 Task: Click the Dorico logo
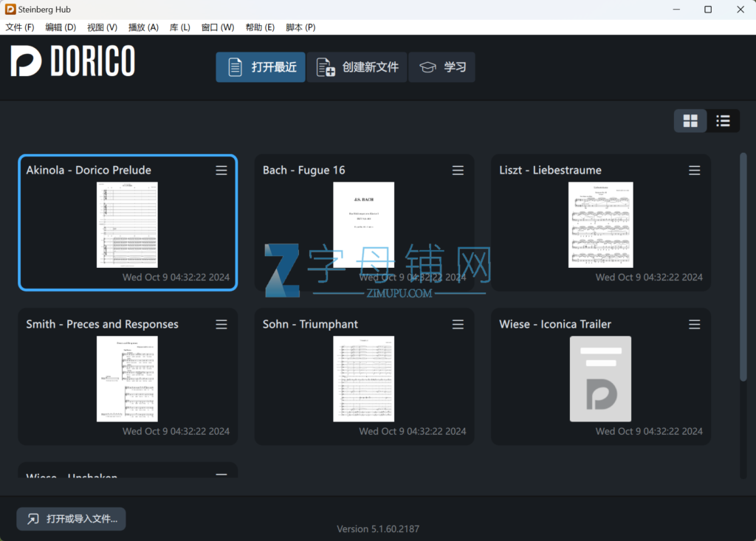(x=73, y=61)
